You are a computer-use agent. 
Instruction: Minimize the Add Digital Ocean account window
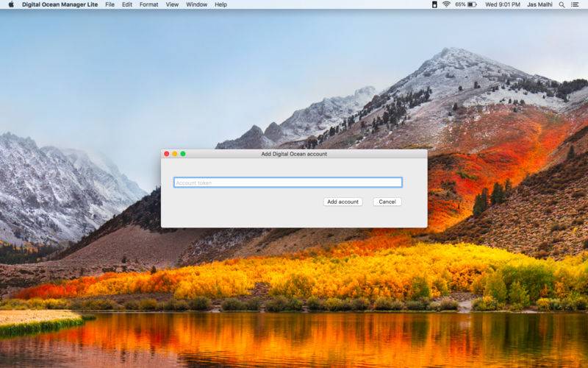(x=175, y=154)
